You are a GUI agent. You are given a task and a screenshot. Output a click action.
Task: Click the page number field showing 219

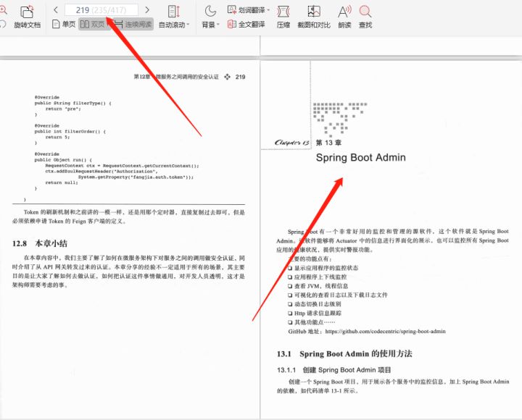101,10
